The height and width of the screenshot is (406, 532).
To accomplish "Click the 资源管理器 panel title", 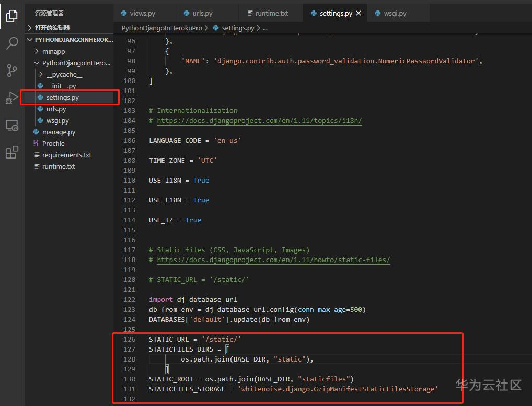I will (49, 13).
